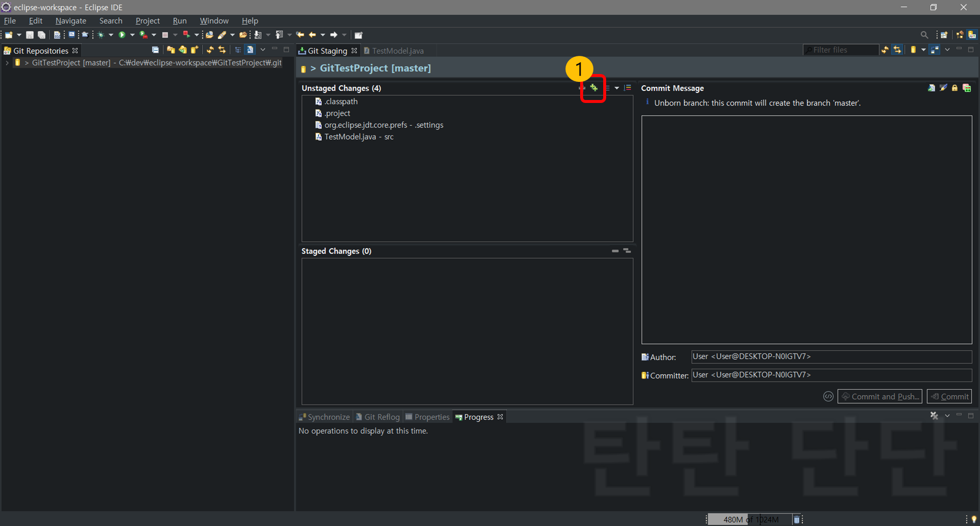This screenshot has height=526, width=980.
Task: Click the Save All icon in main toolbar
Action: tap(42, 35)
